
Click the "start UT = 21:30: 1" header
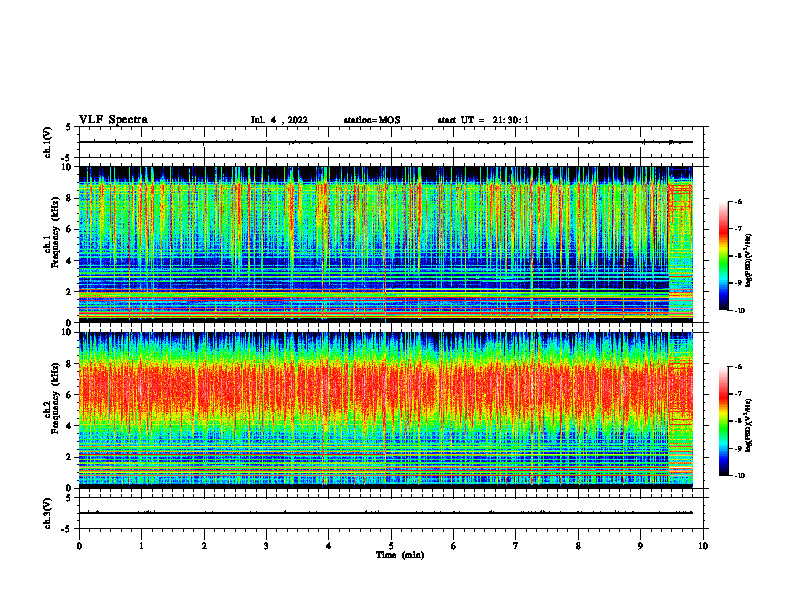pos(483,120)
